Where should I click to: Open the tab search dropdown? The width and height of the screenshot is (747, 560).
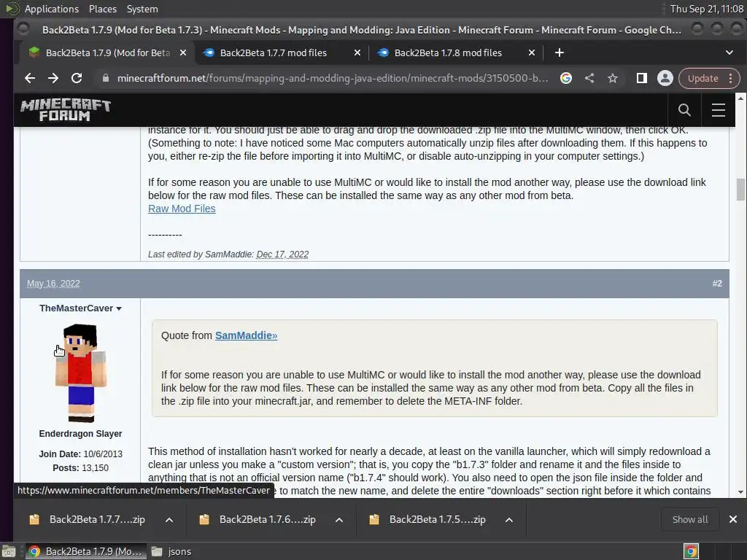point(729,52)
